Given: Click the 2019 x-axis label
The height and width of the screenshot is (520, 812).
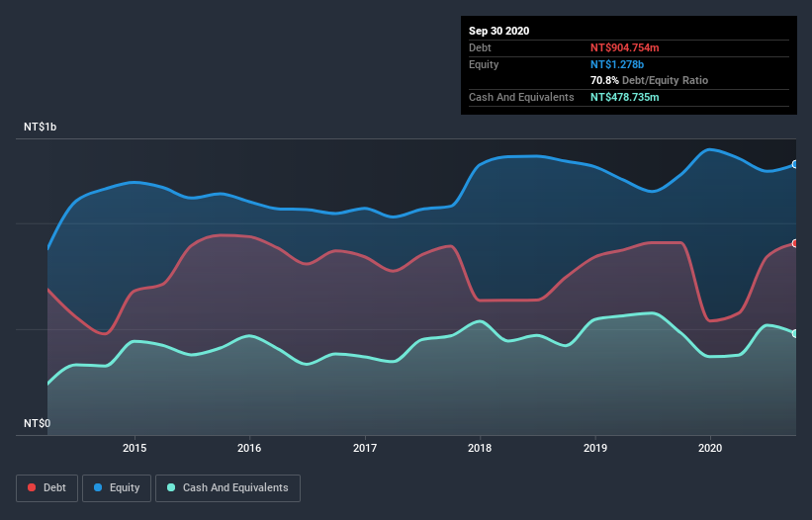Looking at the screenshot, I should pyautogui.click(x=595, y=448).
